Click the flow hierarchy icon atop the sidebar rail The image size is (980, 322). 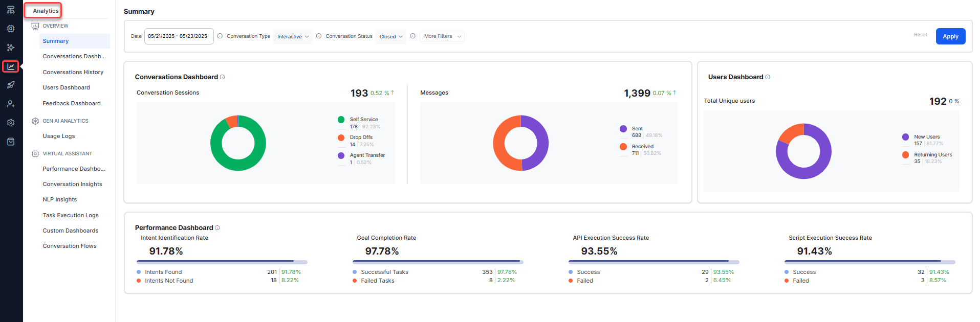11,10
